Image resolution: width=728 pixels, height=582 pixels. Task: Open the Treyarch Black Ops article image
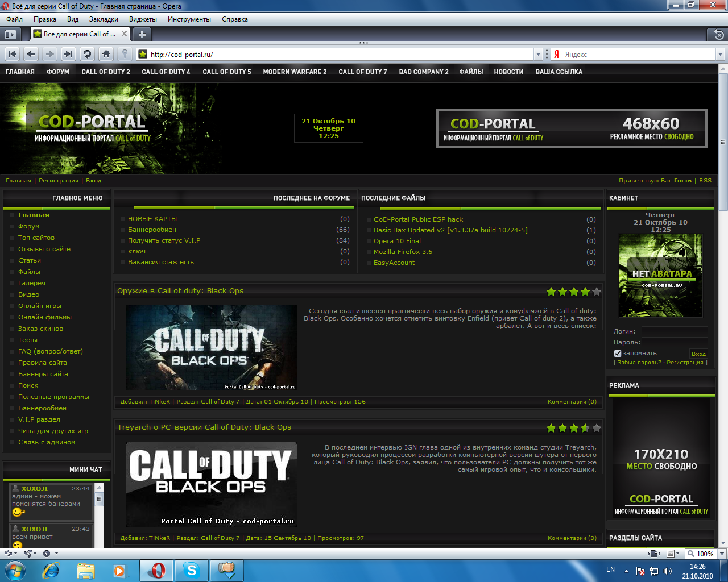(x=211, y=484)
